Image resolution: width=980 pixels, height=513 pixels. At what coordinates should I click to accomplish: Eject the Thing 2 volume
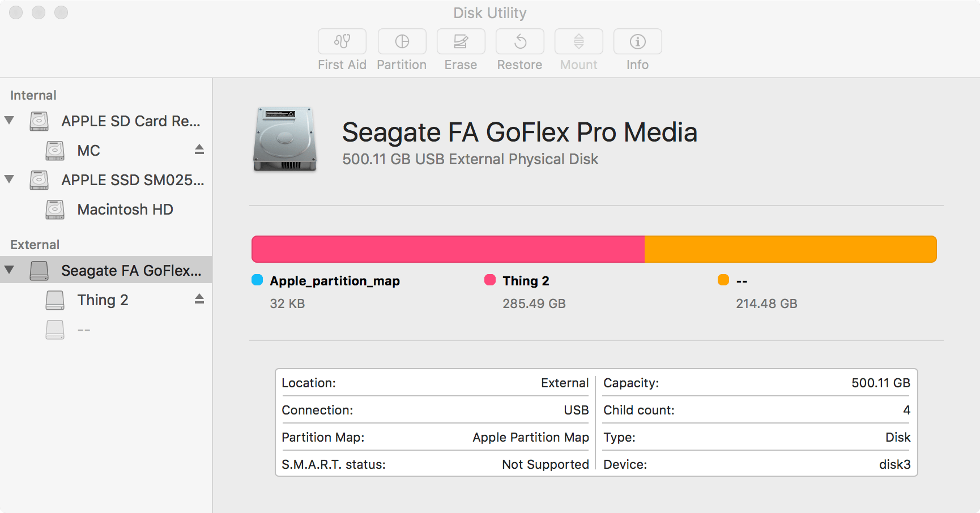(x=199, y=300)
